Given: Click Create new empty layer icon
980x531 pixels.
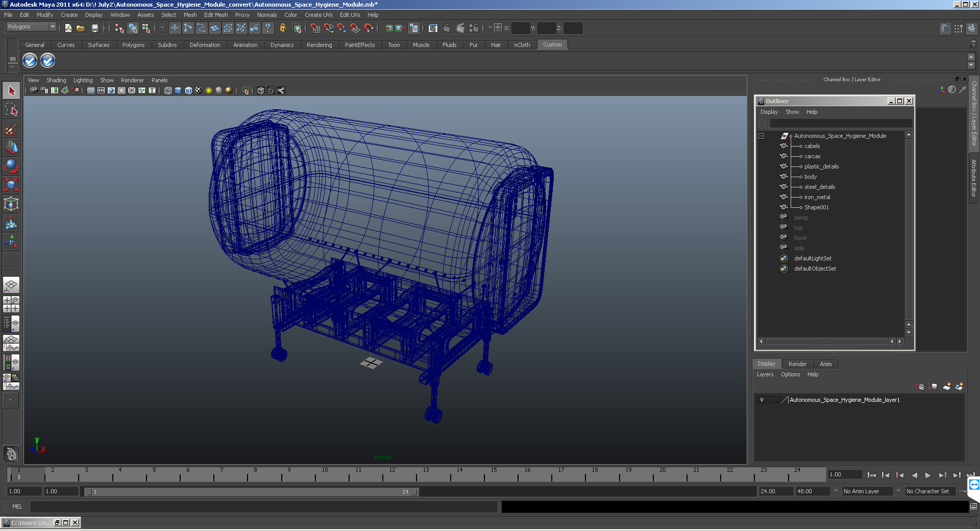Looking at the screenshot, I should tap(947, 387).
